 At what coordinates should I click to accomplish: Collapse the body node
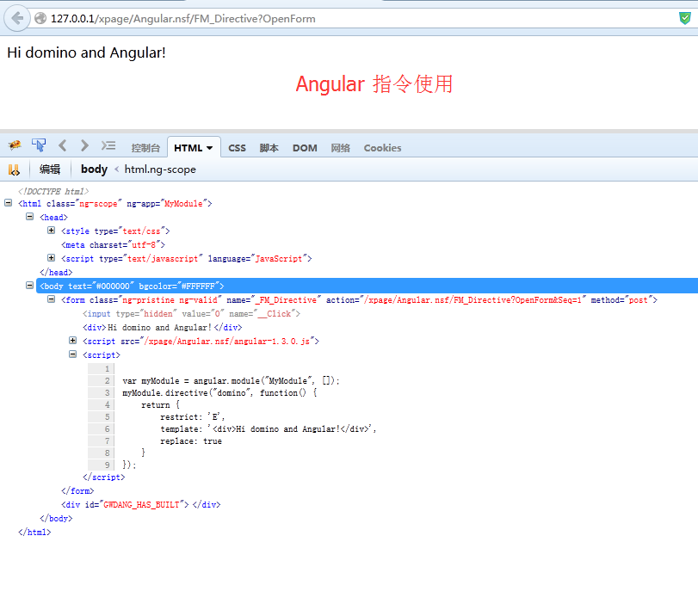[29, 286]
